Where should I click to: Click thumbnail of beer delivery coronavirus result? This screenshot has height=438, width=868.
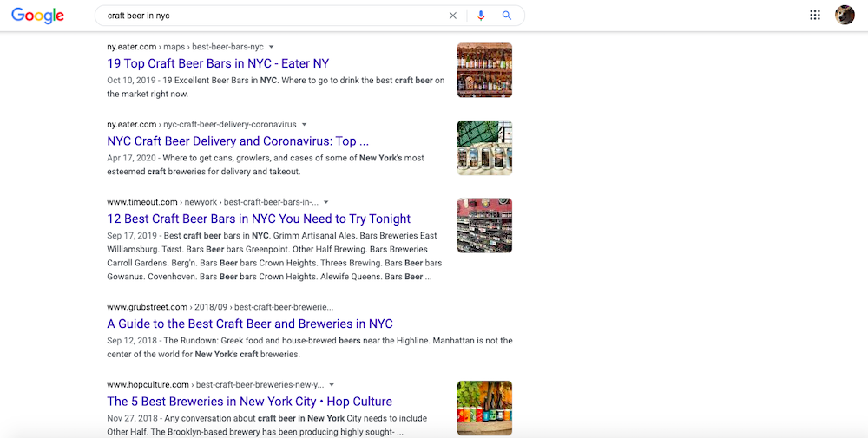point(484,147)
